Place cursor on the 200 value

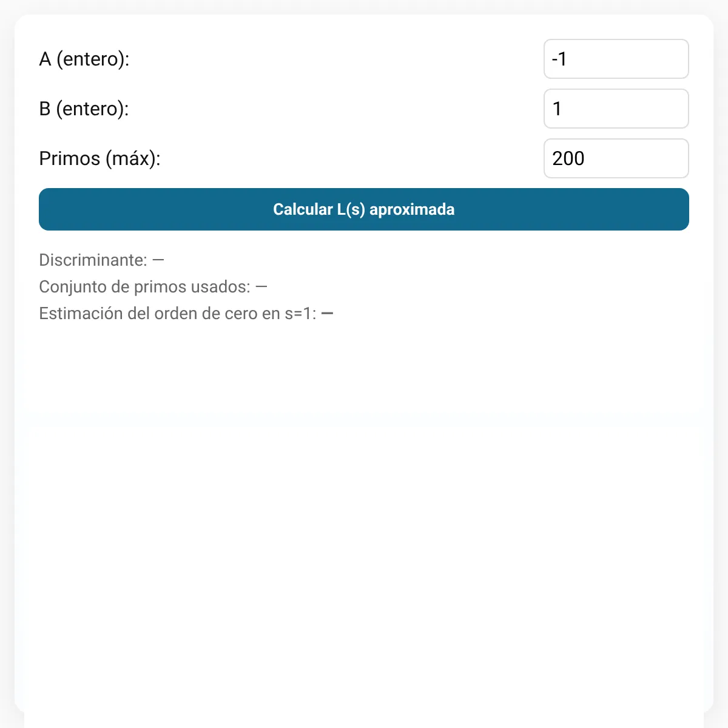click(568, 158)
